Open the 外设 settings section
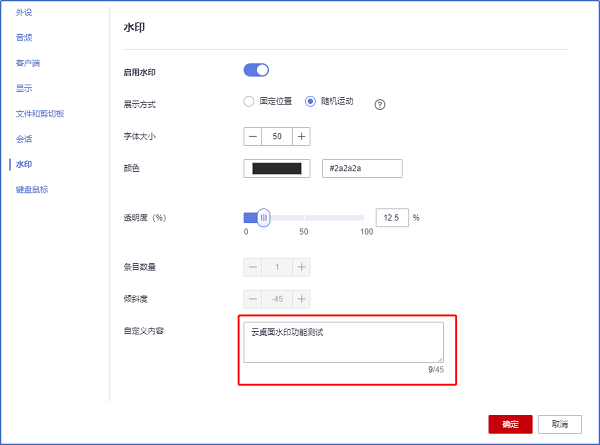The width and height of the screenshot is (600, 445). click(x=23, y=14)
